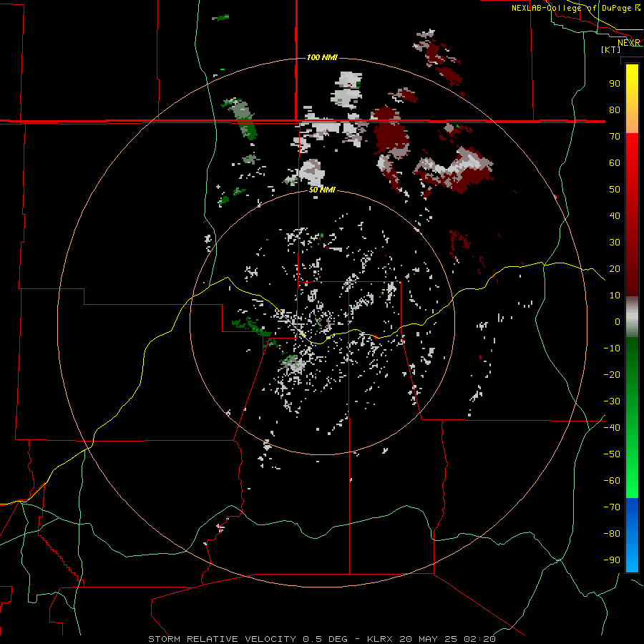Click the 80 value on the velocity scale
The width and height of the screenshot is (644, 644).
click(615, 110)
